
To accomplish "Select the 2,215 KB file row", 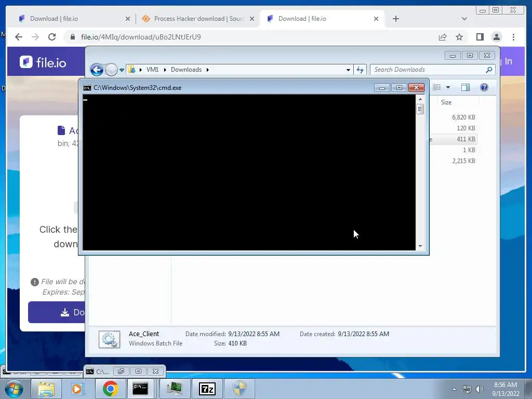I will 463,161.
